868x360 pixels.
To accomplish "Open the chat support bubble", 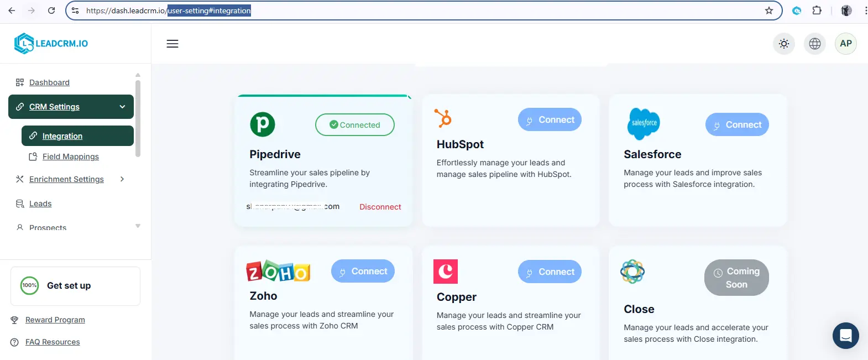I will 846,336.
